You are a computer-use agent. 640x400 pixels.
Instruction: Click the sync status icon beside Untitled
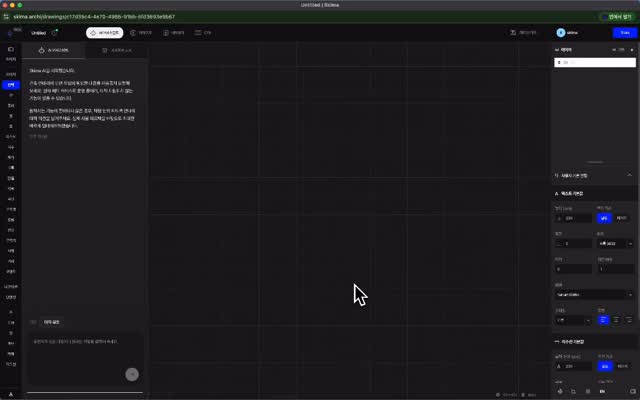coord(55,33)
